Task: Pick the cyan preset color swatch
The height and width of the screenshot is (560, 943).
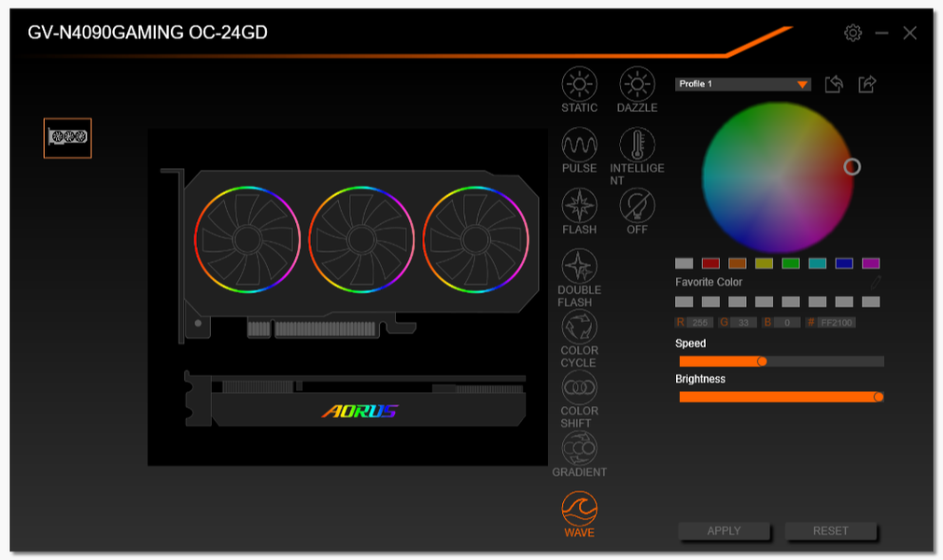Action: (x=817, y=263)
